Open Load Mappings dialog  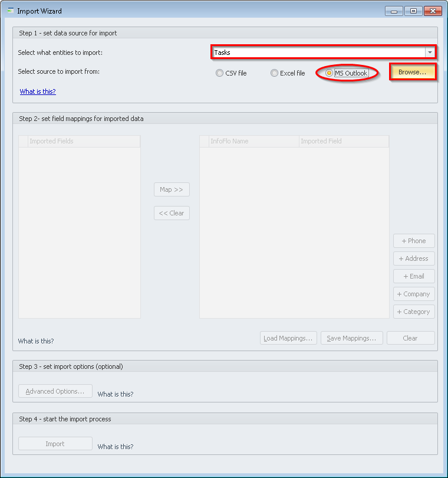tap(288, 338)
